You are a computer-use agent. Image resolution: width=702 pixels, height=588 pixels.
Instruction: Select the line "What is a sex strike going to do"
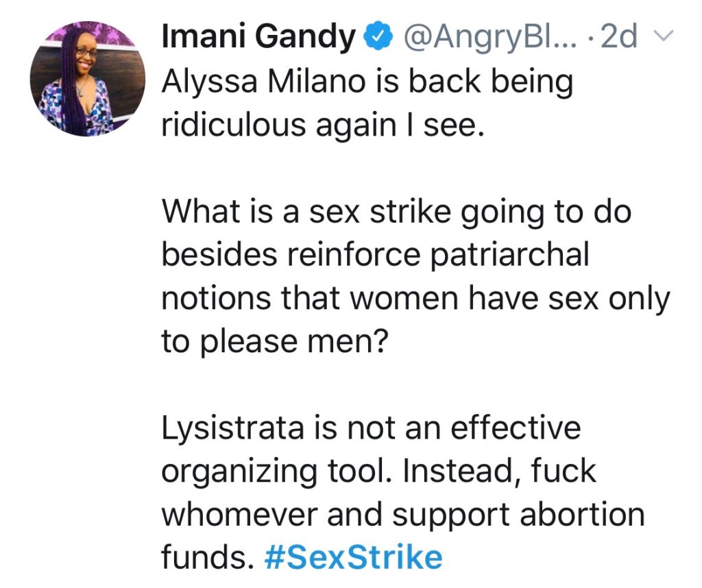coord(396,213)
